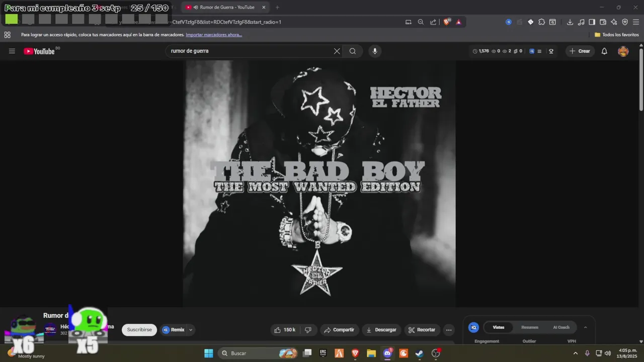The width and height of the screenshot is (644, 362).
Task: Open the vidIQ list menu icon in header
Action: click(539, 51)
